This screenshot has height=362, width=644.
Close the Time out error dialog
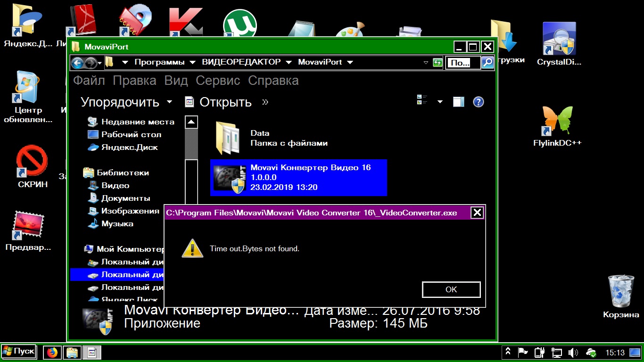[477, 213]
